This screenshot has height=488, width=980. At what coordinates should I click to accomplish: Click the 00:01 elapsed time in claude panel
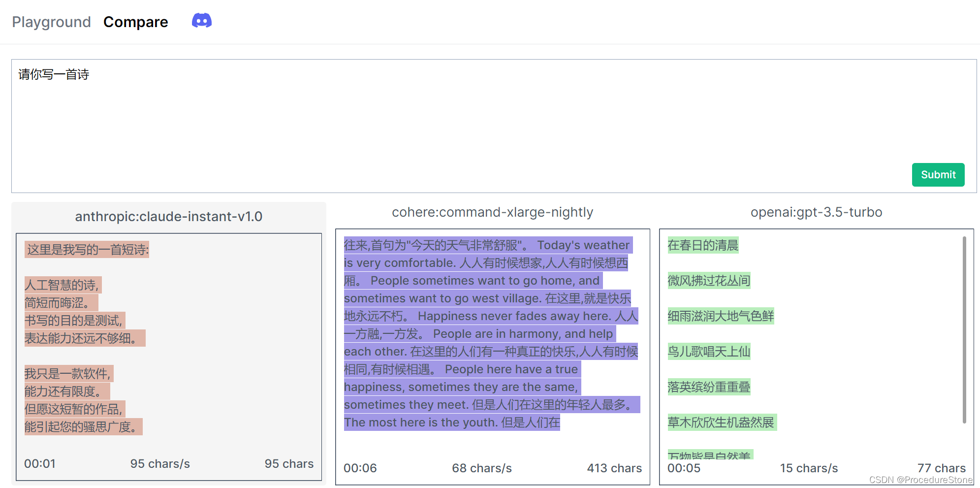tap(40, 464)
